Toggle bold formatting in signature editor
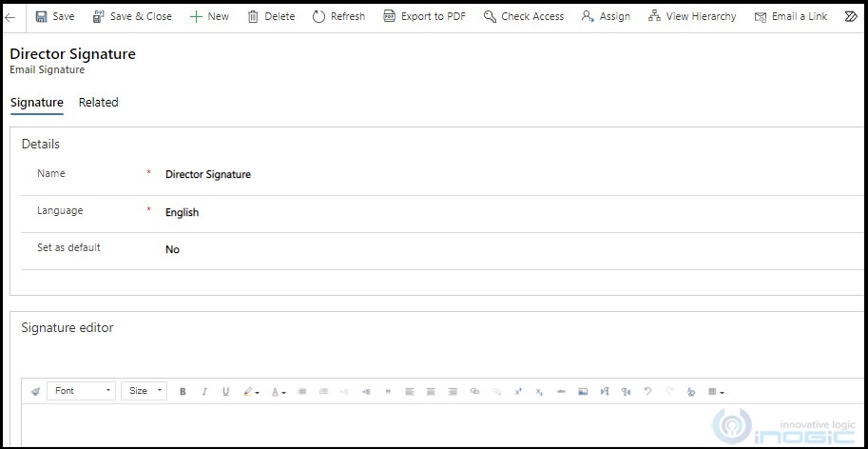Screen dimensions: 868x449 183,391
